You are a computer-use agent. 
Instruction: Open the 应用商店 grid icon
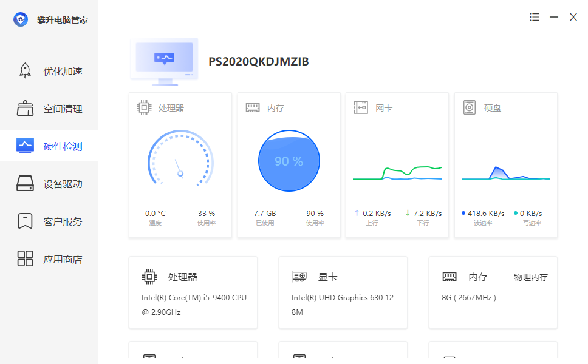(x=25, y=258)
